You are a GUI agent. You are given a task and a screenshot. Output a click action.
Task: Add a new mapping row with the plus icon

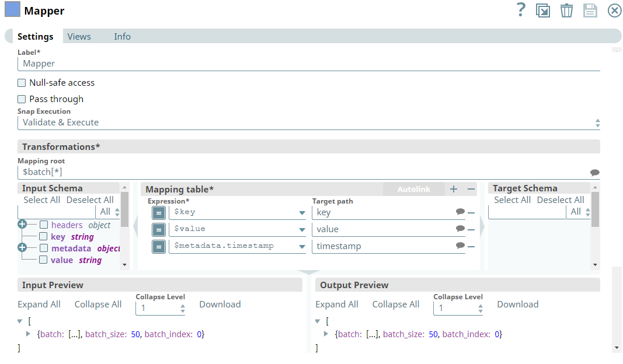tap(453, 189)
